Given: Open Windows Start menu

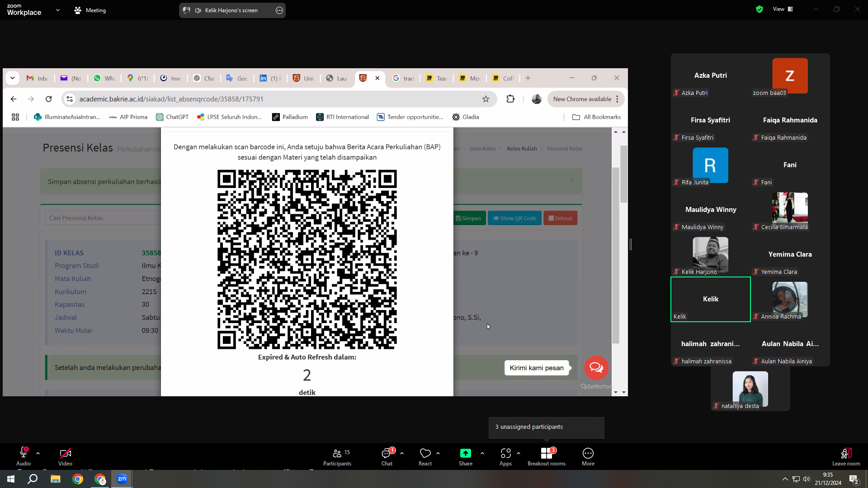Looking at the screenshot, I should coord(11,479).
